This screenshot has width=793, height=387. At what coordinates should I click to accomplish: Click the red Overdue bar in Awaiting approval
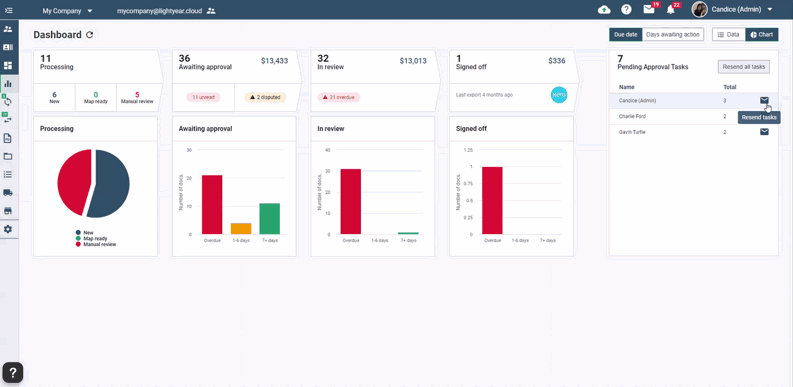coord(212,205)
